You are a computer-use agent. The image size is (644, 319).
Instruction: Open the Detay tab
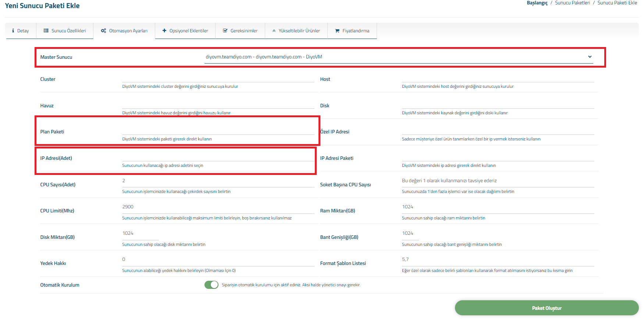(21, 31)
